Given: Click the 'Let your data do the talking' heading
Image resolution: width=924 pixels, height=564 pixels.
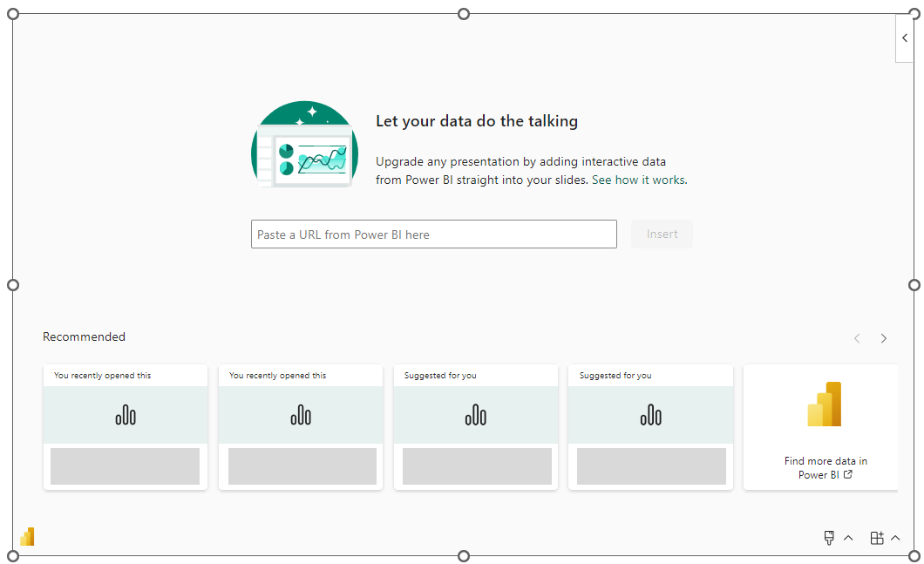Looking at the screenshot, I should [477, 121].
